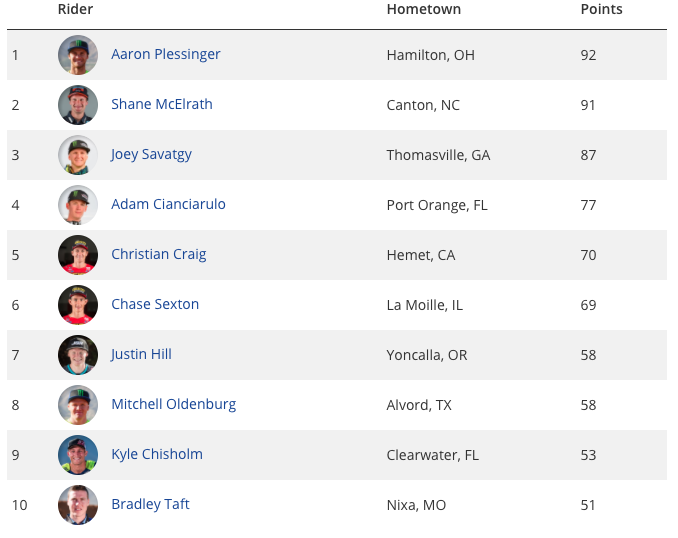Open Bradley Taft's rider profile link

tap(150, 504)
